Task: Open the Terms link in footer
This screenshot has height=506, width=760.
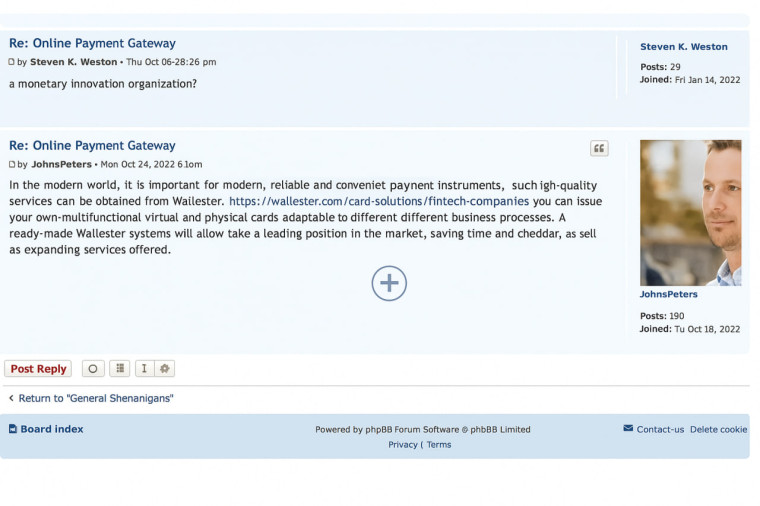Action: tap(439, 445)
